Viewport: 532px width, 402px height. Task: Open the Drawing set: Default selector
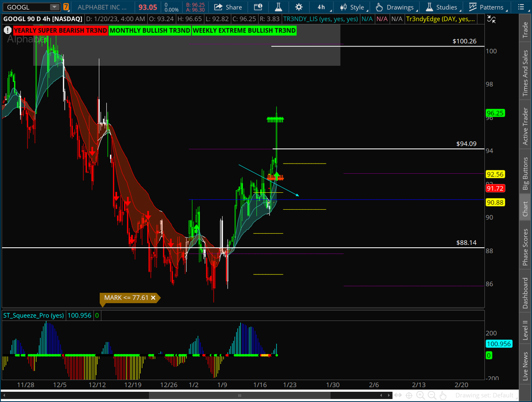click(487, 395)
